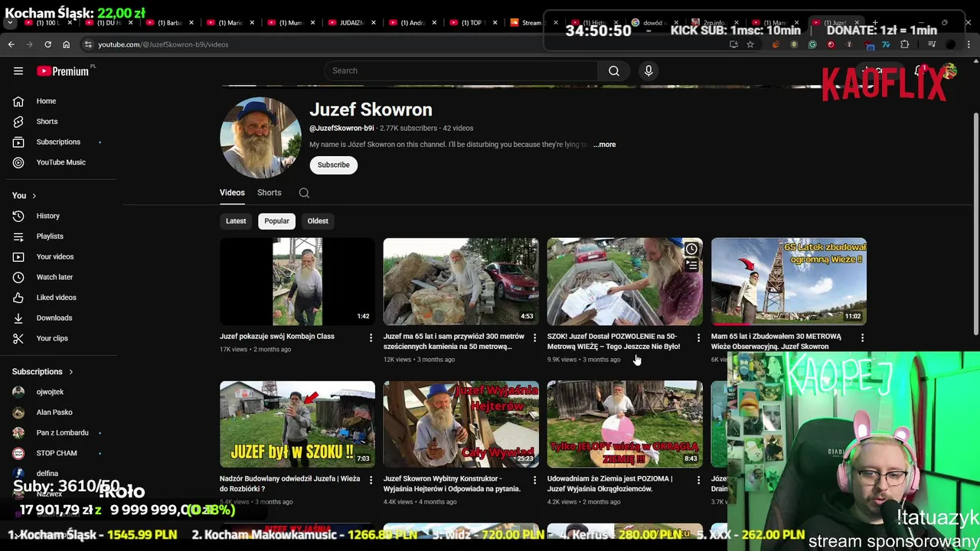The image size is (980, 551).
Task: Subscribe to Juzef Skowron channel
Action: [x=334, y=165]
